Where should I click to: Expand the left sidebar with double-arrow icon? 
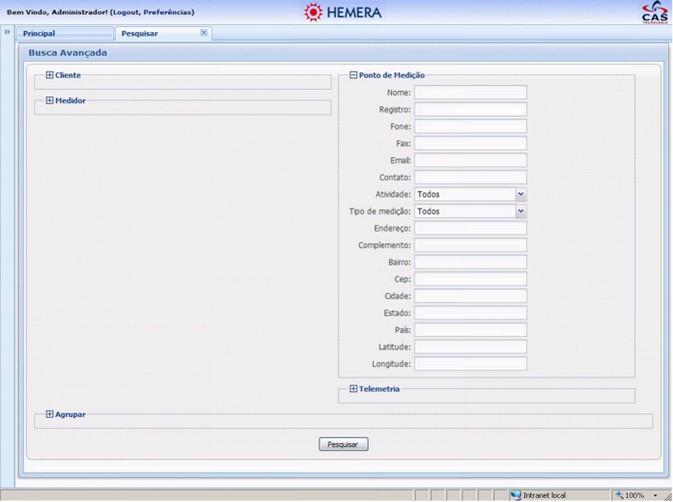[x=7, y=32]
